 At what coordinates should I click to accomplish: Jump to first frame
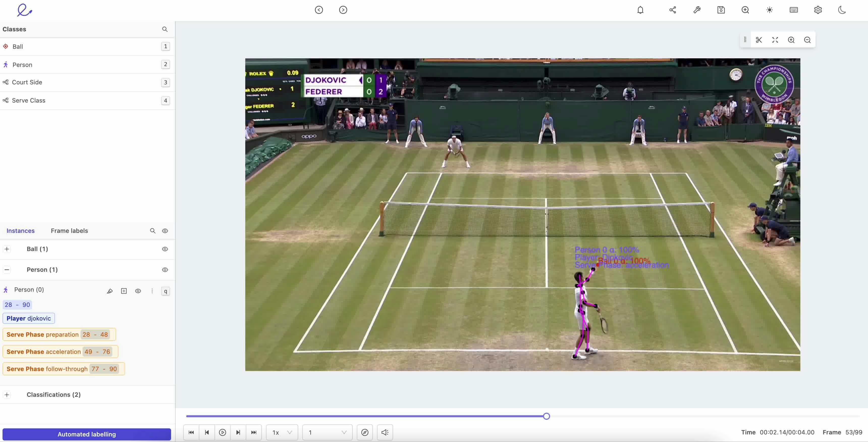pos(191,432)
